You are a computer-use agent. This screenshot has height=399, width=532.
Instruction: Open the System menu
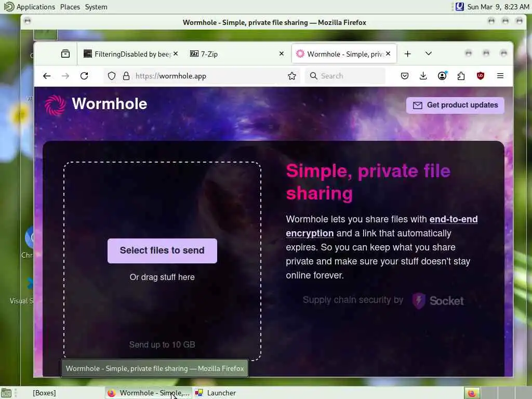point(96,7)
